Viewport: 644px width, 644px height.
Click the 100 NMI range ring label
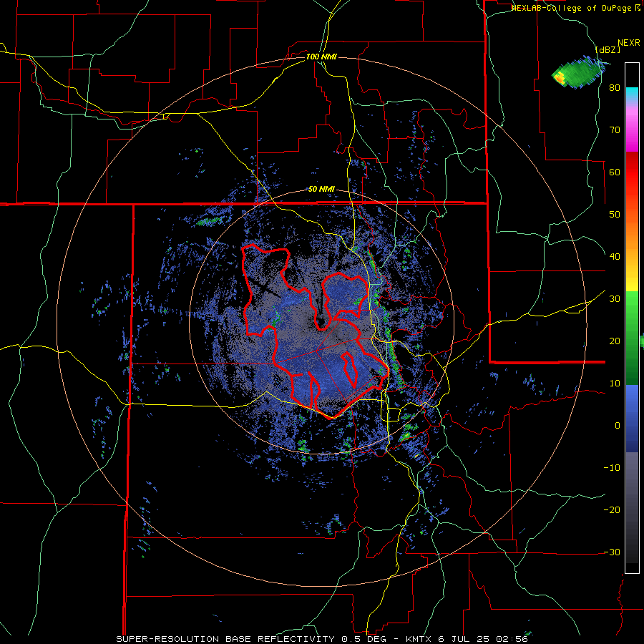pyautogui.click(x=321, y=57)
